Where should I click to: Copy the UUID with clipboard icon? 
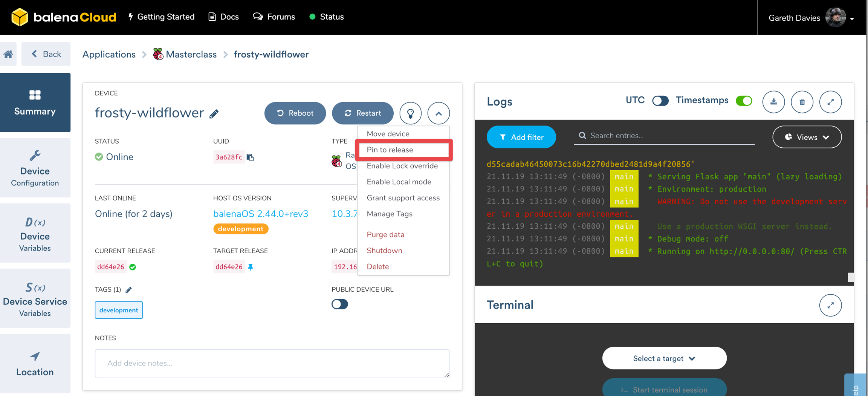pos(250,157)
